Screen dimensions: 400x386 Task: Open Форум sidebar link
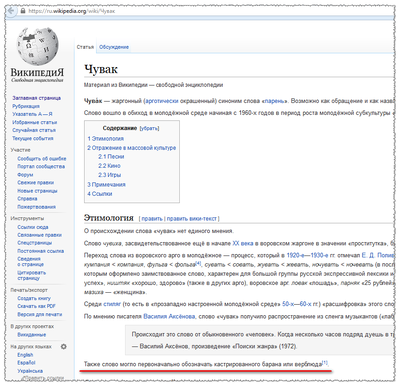[x=25, y=175]
